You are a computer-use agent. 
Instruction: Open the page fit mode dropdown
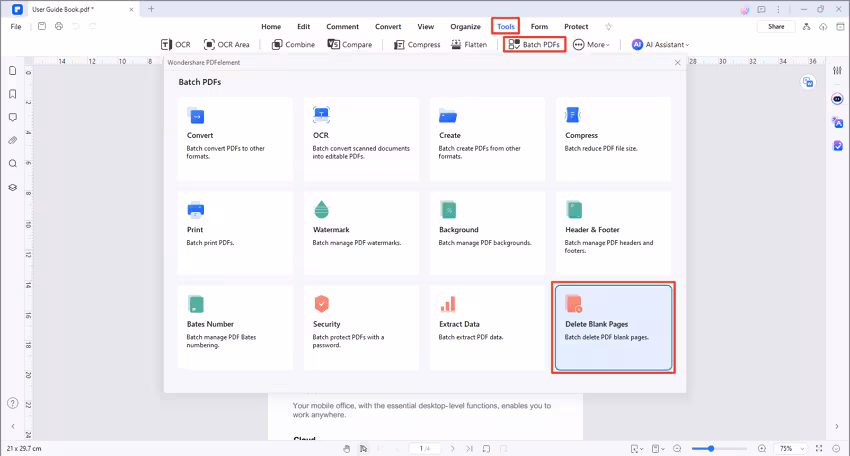(637, 448)
